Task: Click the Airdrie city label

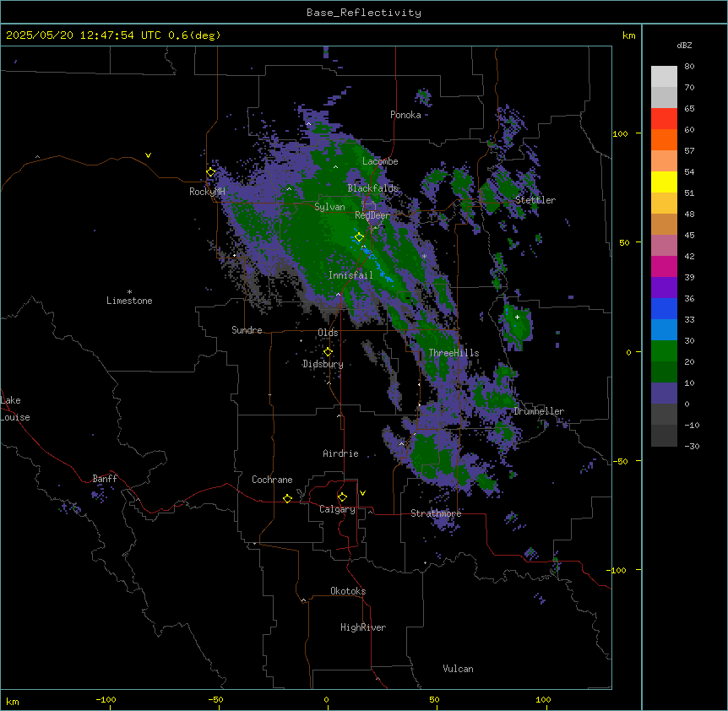Action: [x=340, y=453]
